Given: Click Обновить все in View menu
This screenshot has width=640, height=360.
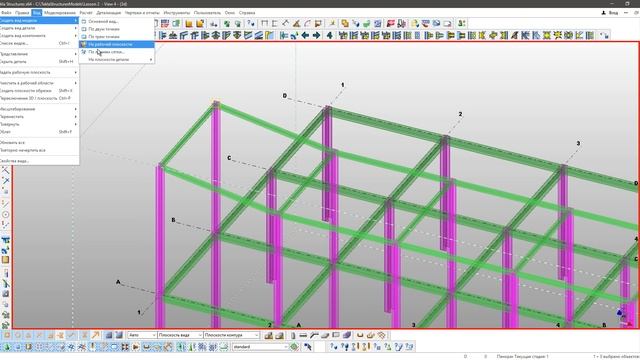Looking at the screenshot, I should point(39,142).
